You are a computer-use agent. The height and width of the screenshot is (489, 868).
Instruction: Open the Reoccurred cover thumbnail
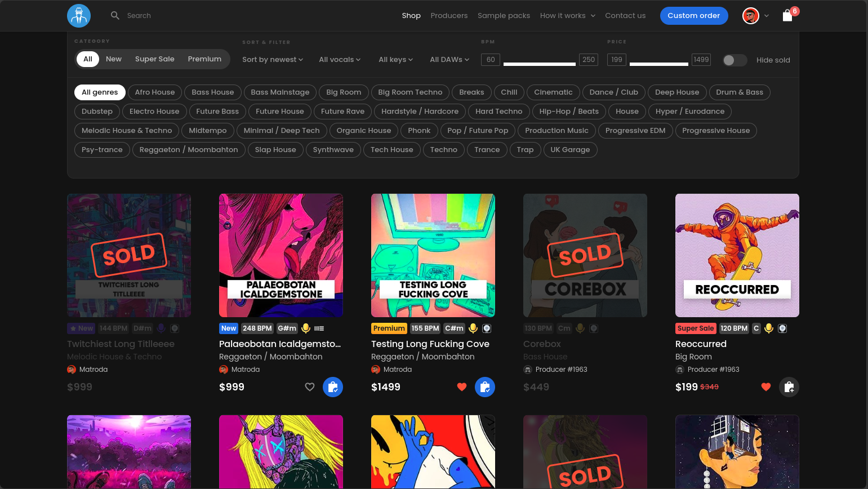pos(737,255)
